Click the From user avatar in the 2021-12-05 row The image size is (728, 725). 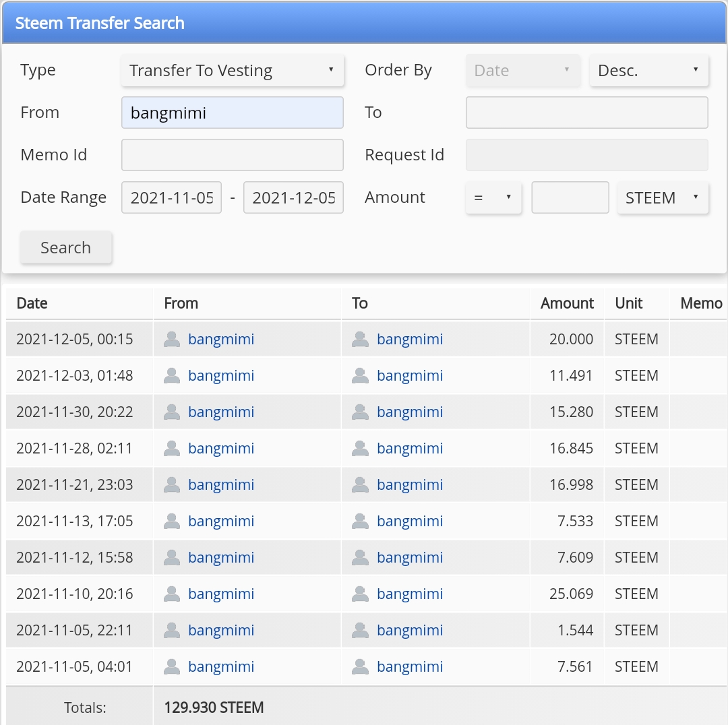coord(172,340)
